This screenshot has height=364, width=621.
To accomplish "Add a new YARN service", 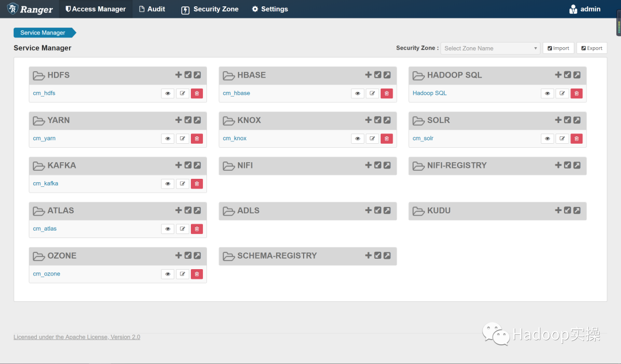I will point(178,120).
